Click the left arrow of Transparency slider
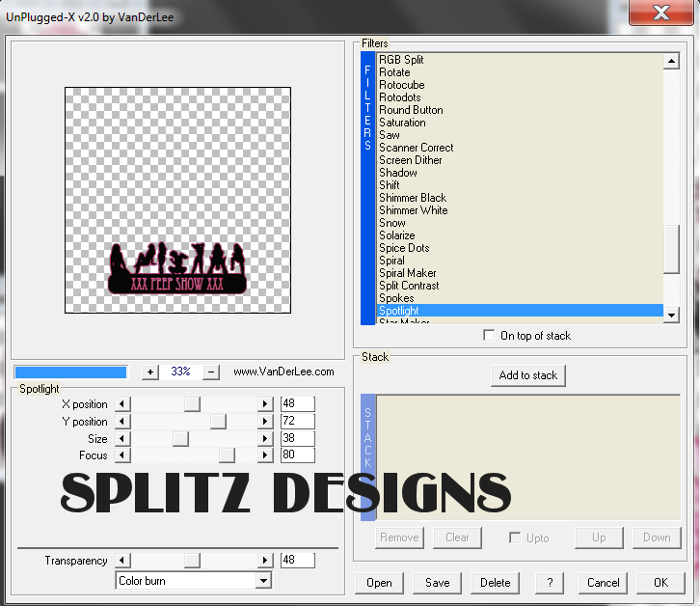Viewport: 700px width, 606px height. tap(122, 561)
